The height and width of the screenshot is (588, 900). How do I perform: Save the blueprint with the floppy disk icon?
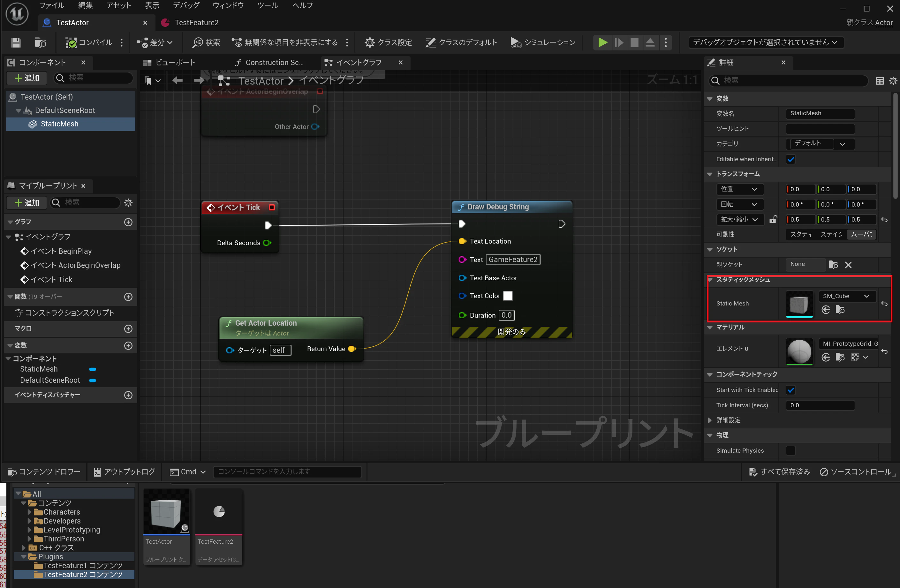pos(16,42)
